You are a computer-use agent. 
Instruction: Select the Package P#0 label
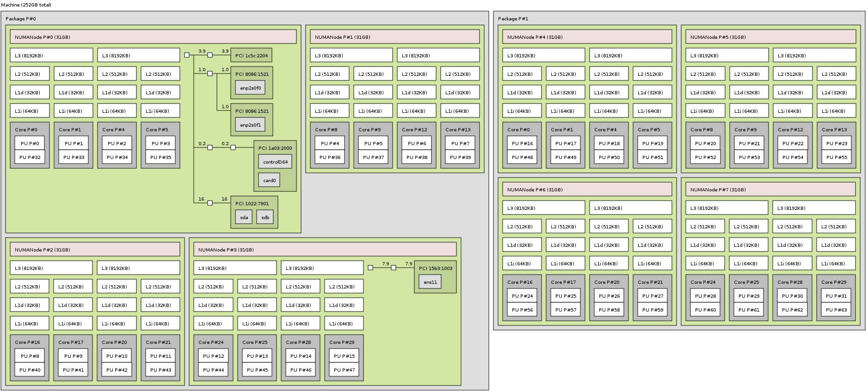coord(21,19)
